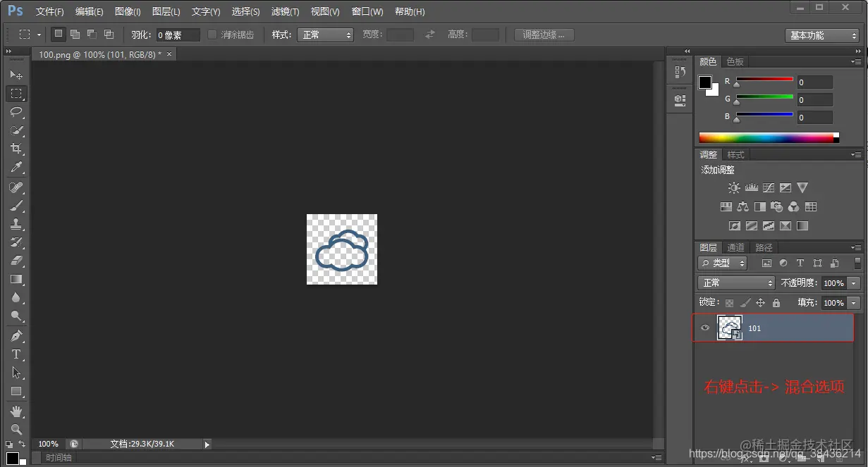Open the fill slider dropdown arrow

[x=854, y=302]
